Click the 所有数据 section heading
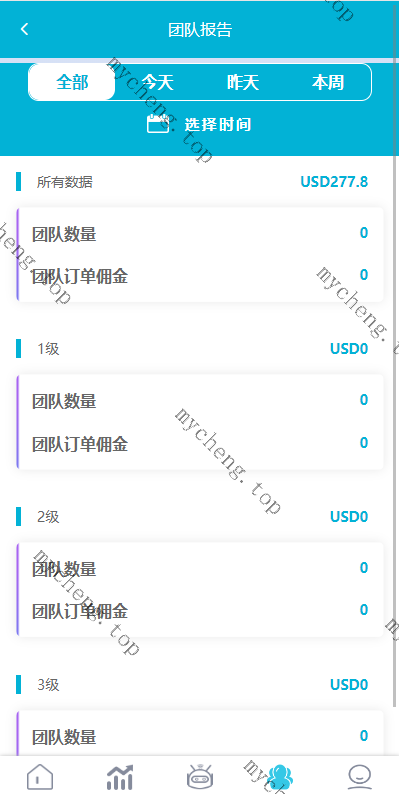Viewport: 399px width, 794px height. tap(64, 182)
